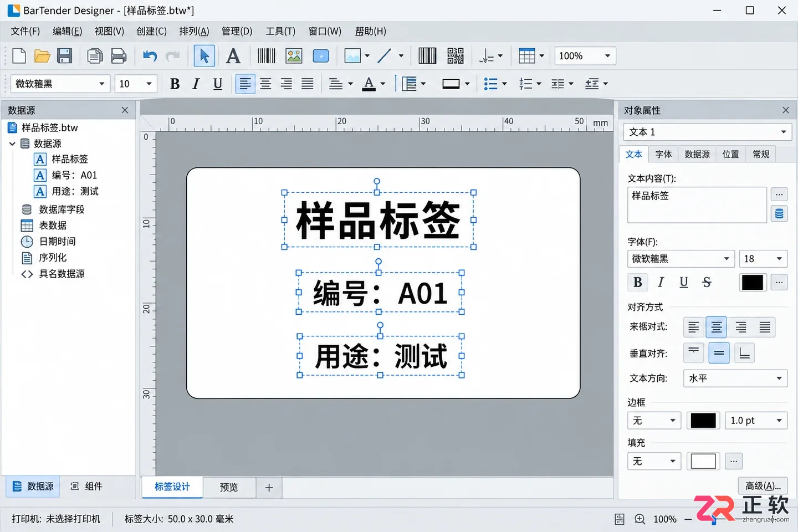
Task: Click the serialized barcode icon beside the QR tool
Action: click(x=427, y=56)
